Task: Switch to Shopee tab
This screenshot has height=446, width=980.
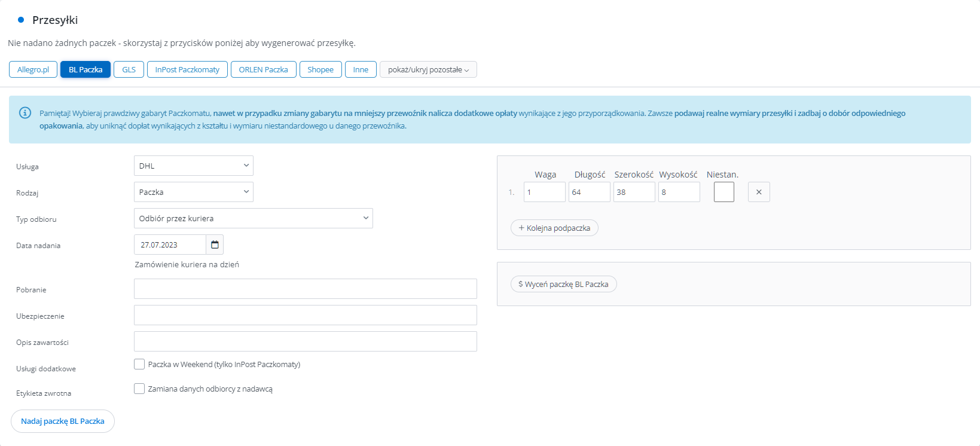Action: click(x=320, y=69)
